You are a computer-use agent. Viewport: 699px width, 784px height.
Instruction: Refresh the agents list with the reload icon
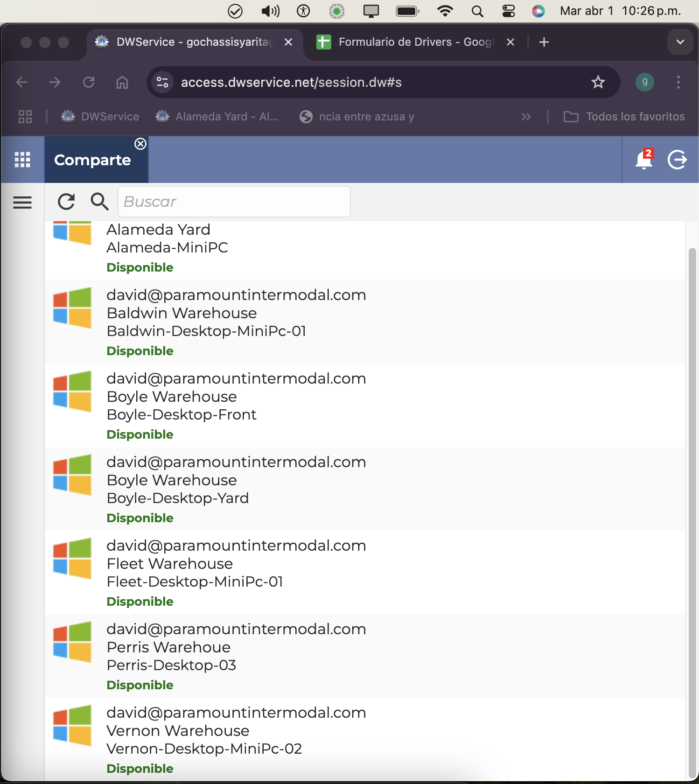(66, 202)
